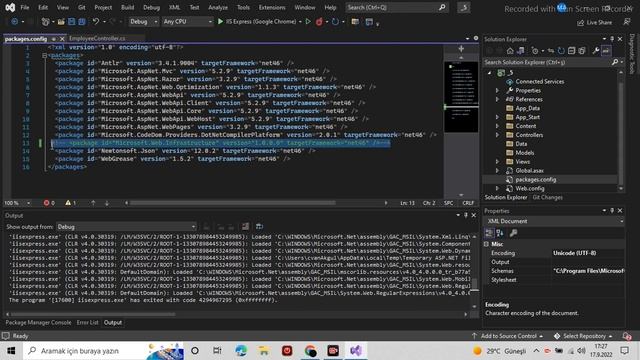
Task: Switch to Git Changes tab
Action: (547, 198)
